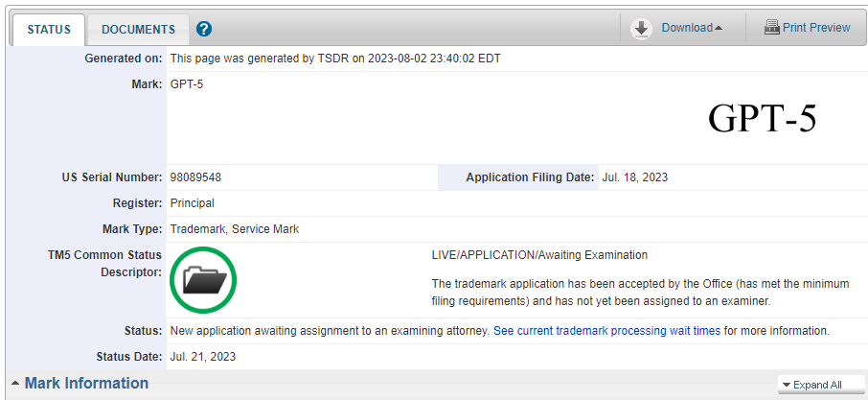Click the Jul. 18, 2023 filing date

point(634,177)
